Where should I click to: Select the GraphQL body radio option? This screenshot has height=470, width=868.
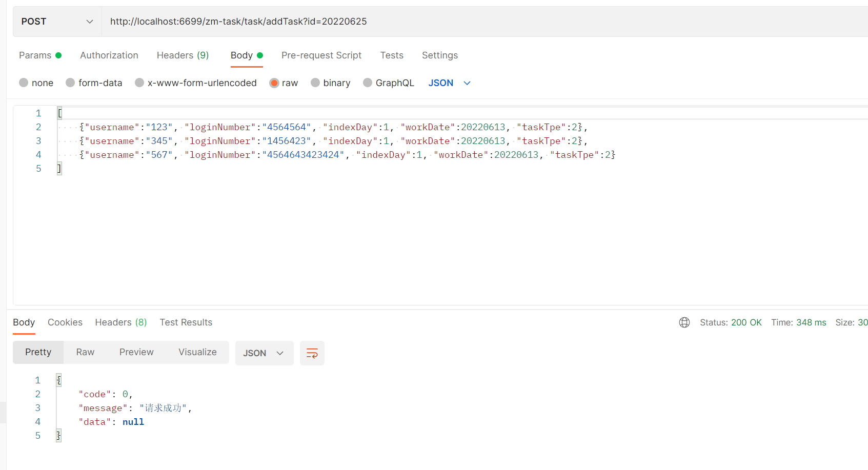coord(368,83)
